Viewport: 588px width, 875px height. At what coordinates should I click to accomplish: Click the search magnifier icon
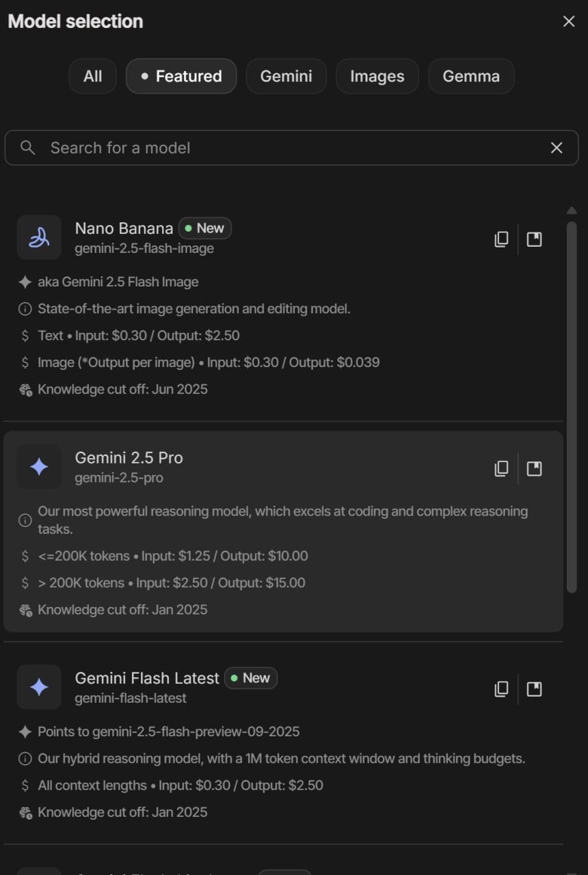coord(27,148)
